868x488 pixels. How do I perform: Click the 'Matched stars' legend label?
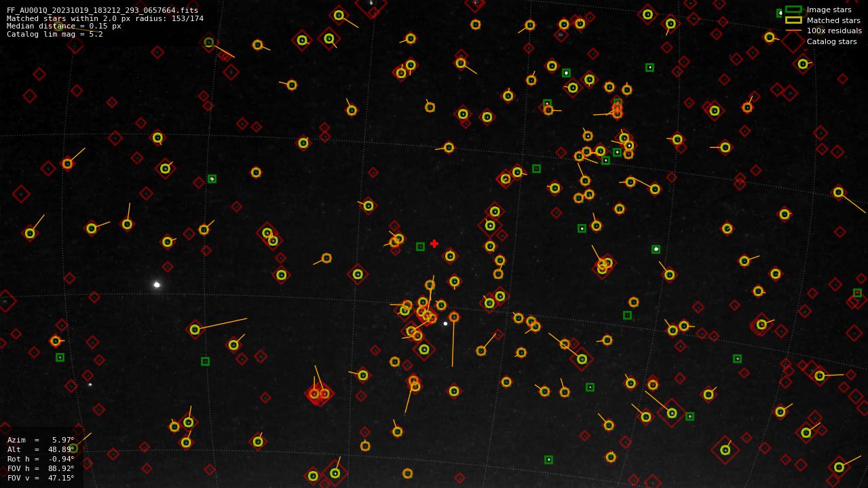pyautogui.click(x=833, y=20)
